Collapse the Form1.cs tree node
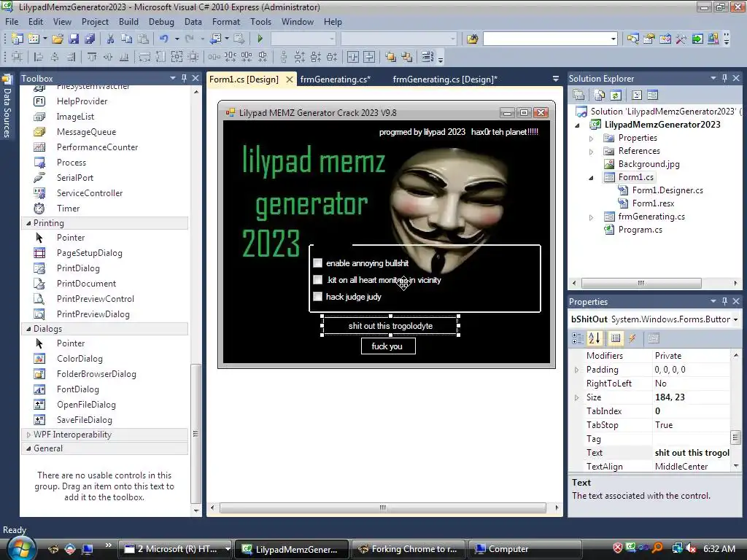This screenshot has width=747, height=560. (x=591, y=178)
